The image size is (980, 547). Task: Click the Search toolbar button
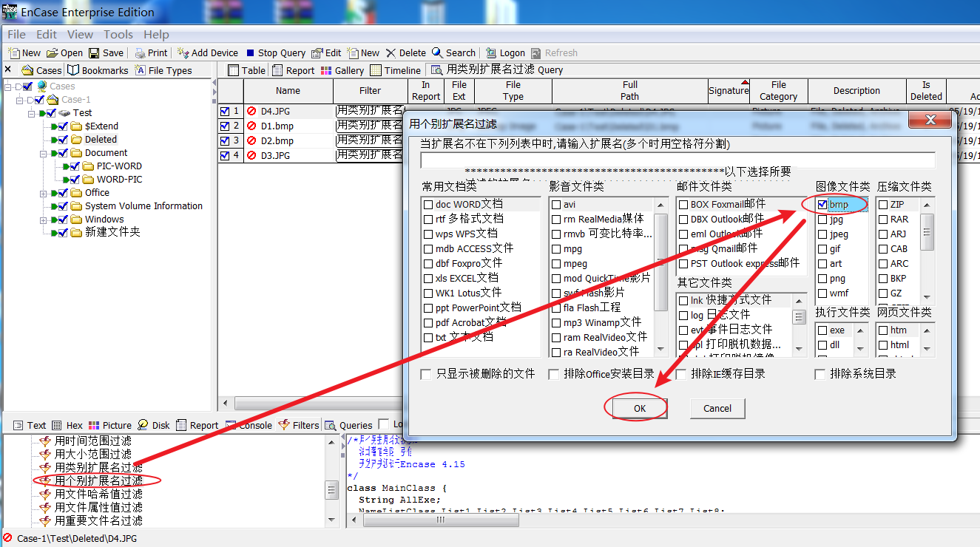(453, 52)
